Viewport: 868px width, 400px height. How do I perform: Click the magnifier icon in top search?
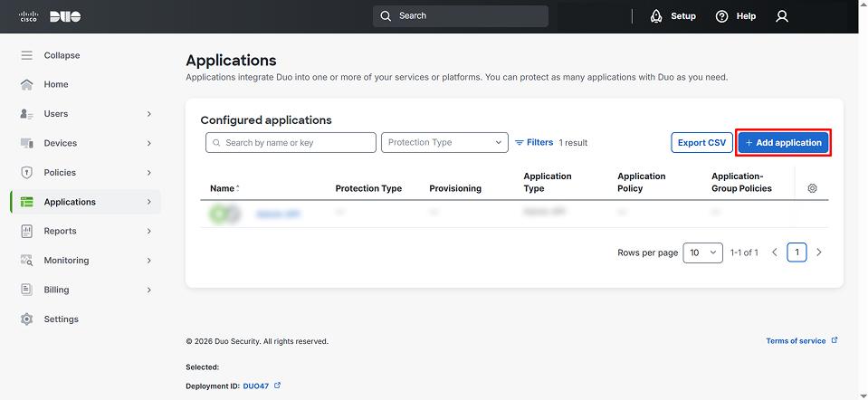386,16
